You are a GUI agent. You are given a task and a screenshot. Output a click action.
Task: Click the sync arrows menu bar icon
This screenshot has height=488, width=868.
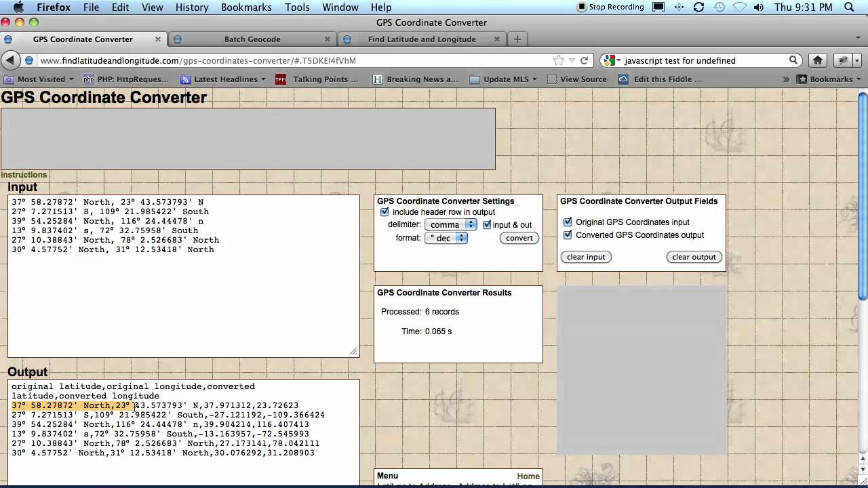tap(699, 7)
